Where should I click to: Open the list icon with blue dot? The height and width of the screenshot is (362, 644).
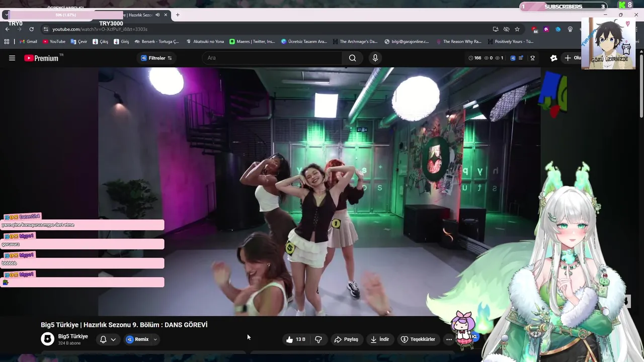click(521, 58)
